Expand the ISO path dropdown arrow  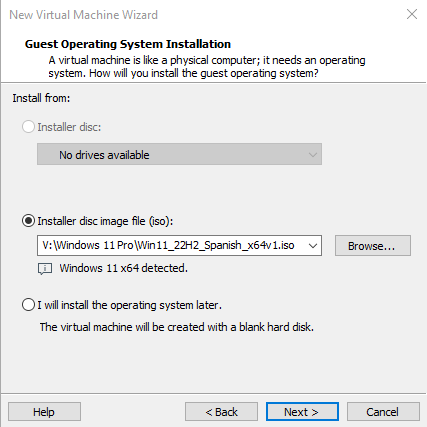313,246
